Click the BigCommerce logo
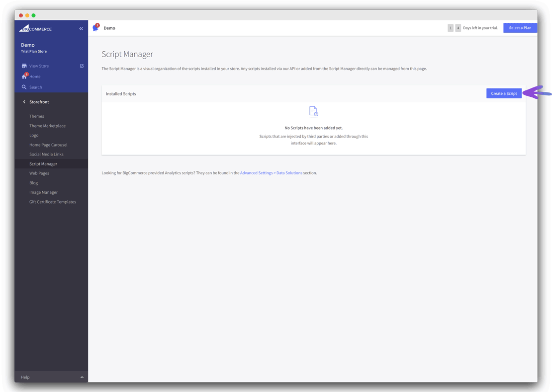This screenshot has height=392, width=552. click(x=35, y=29)
